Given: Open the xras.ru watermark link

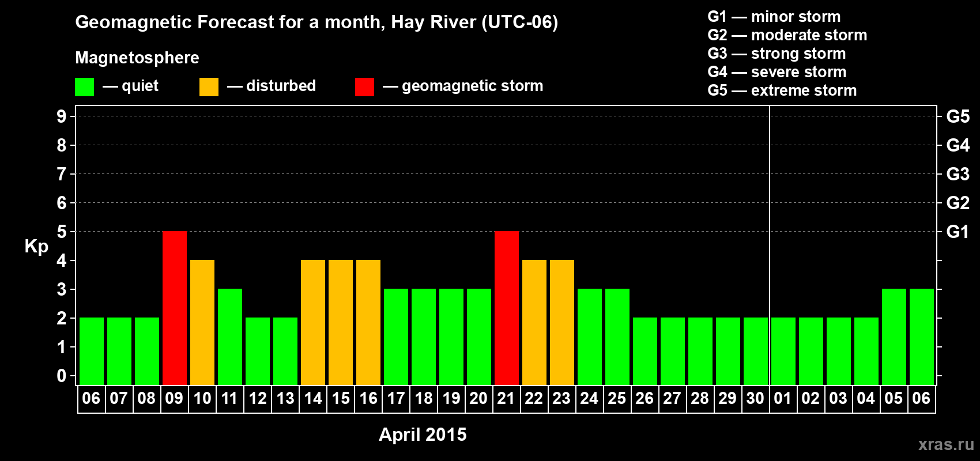Looking at the screenshot, I should [x=946, y=444].
